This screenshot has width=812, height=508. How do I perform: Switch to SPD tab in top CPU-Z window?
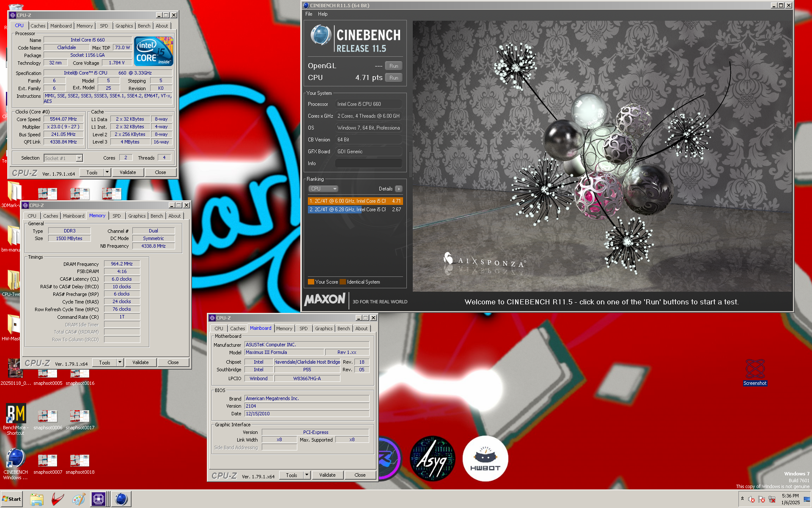click(104, 26)
